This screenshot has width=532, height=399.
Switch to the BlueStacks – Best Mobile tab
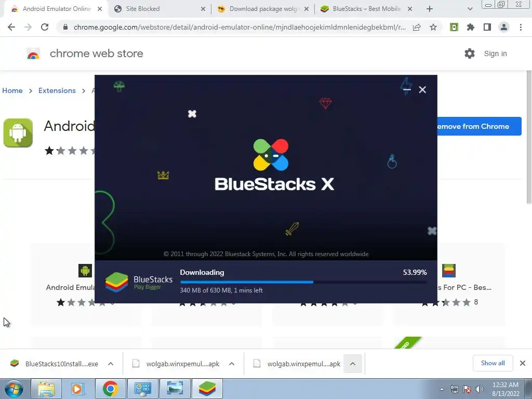coord(366,9)
